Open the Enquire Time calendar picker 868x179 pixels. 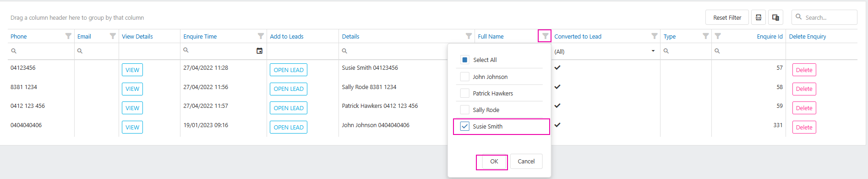(259, 51)
